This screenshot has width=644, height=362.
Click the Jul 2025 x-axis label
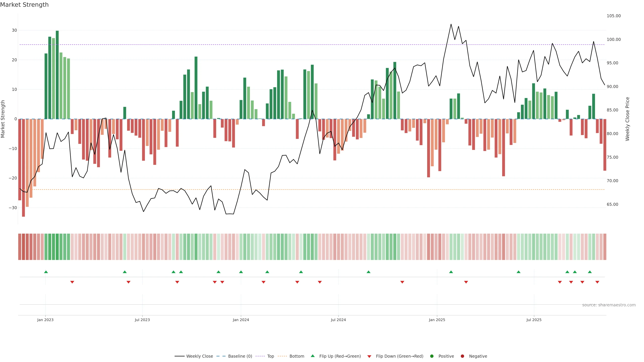pyautogui.click(x=534, y=320)
